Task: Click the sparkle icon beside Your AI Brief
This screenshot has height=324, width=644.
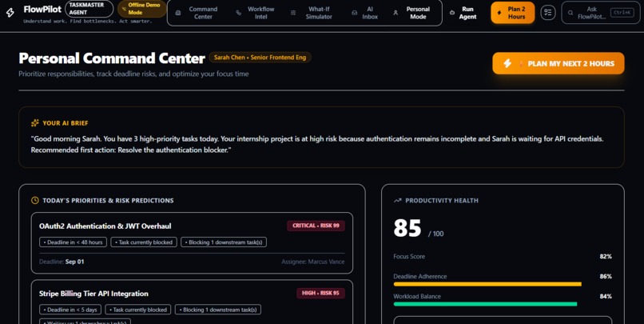Action: point(35,123)
